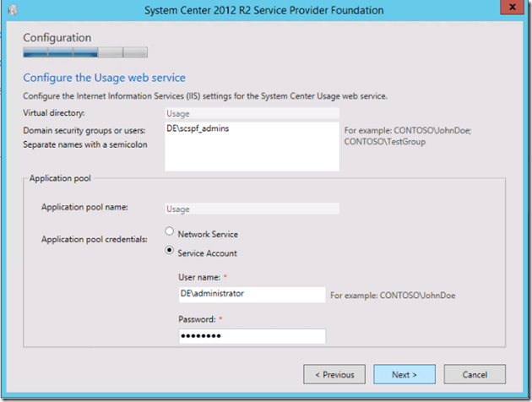Viewport: 532px width, 402px height.
Task: Click the installer icon in the title bar
Action: tap(13, 10)
